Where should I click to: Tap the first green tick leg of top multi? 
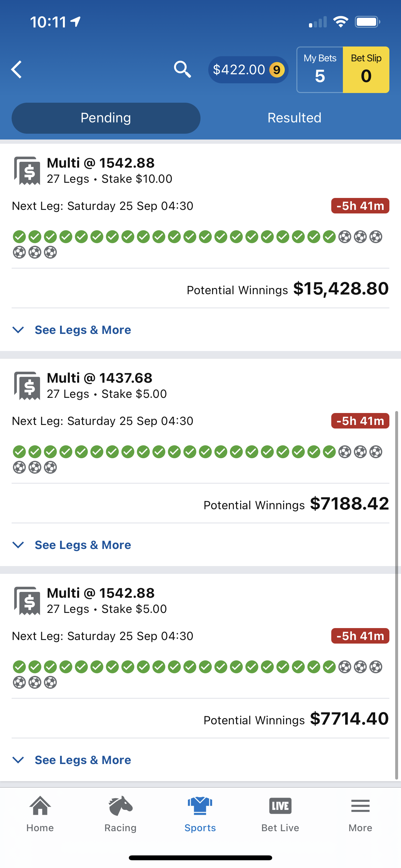(x=19, y=237)
